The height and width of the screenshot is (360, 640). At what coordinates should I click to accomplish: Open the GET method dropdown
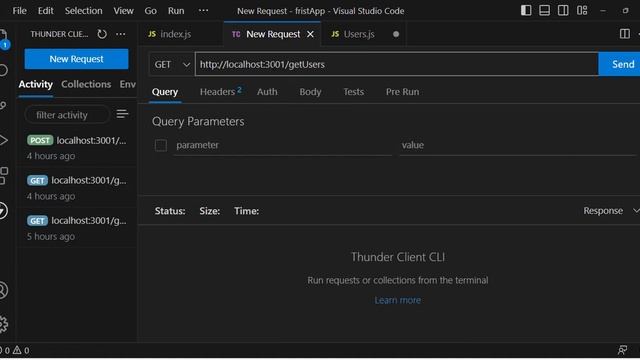tap(171, 64)
